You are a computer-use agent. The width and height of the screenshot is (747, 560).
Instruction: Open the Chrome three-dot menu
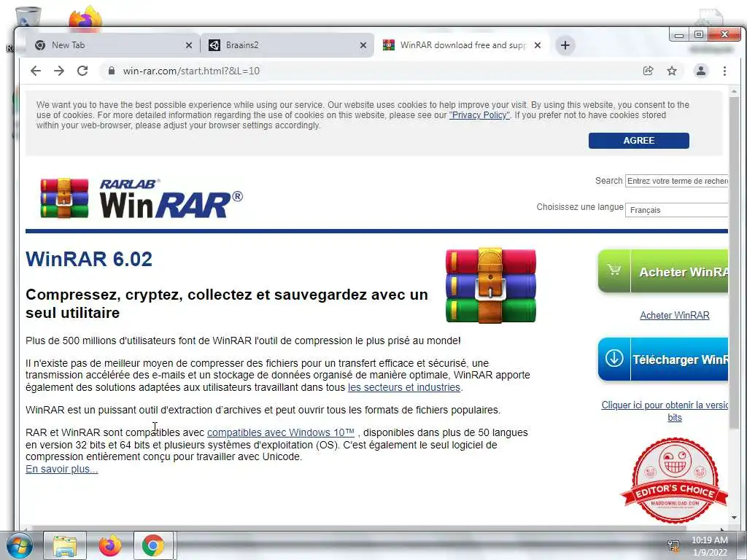(724, 71)
